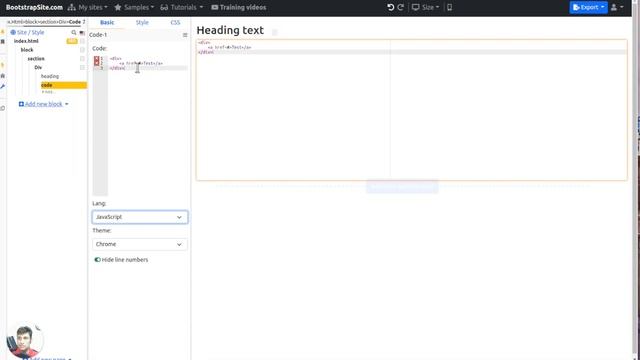Tick the checkbox on index.html row
Screen dimensions: 640x360
click(82, 41)
